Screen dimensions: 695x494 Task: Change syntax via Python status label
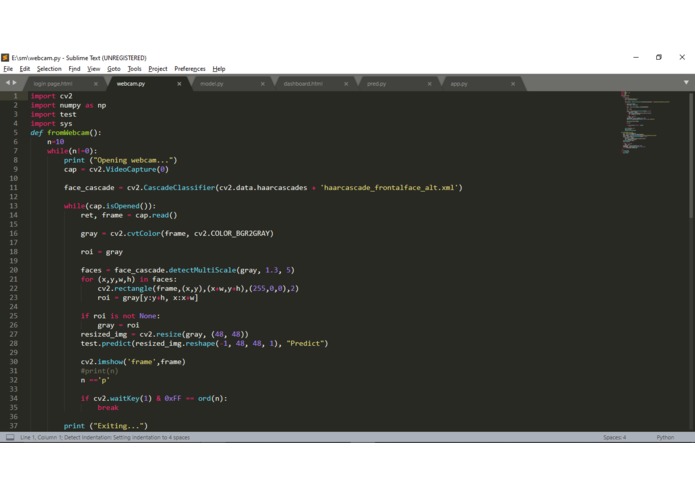tap(665, 437)
